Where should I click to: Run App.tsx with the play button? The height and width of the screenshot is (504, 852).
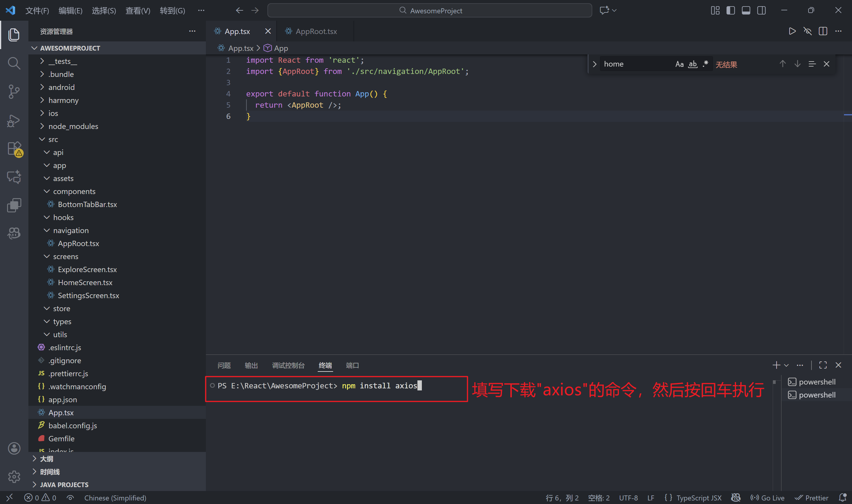(x=792, y=31)
